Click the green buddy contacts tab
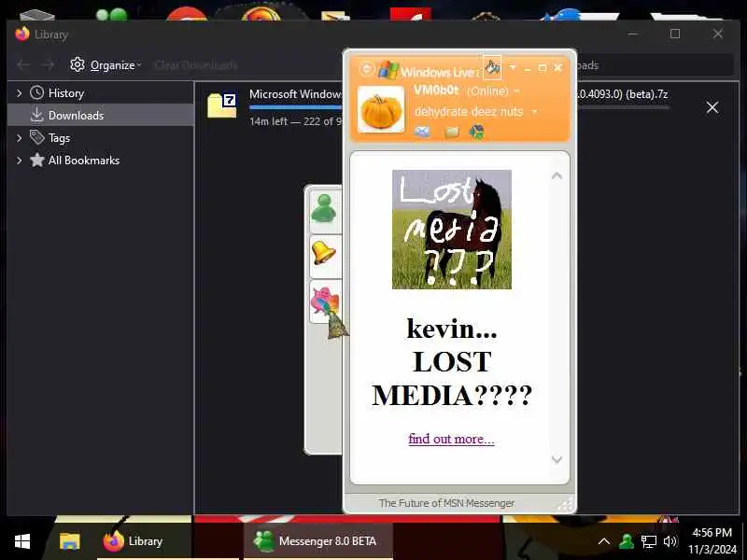The width and height of the screenshot is (747, 560). click(x=324, y=208)
